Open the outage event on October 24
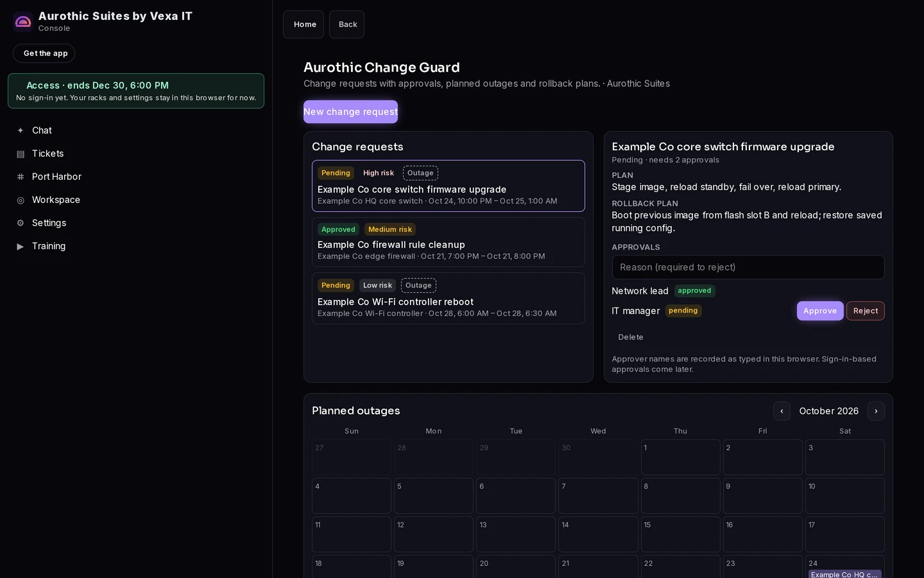This screenshot has width=924, height=578. 844,574
